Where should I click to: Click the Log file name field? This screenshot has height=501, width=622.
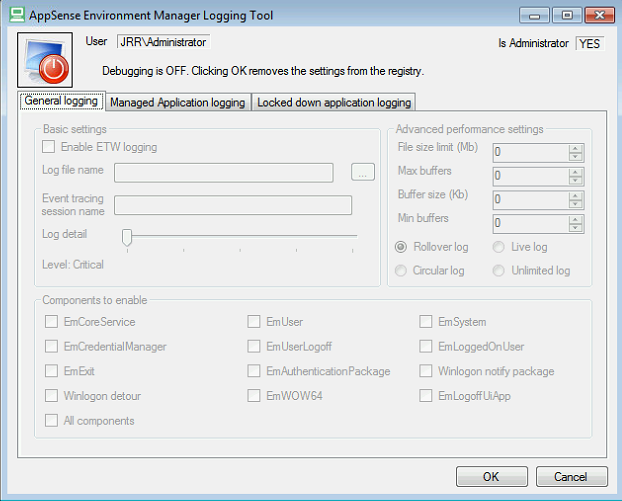(224, 173)
